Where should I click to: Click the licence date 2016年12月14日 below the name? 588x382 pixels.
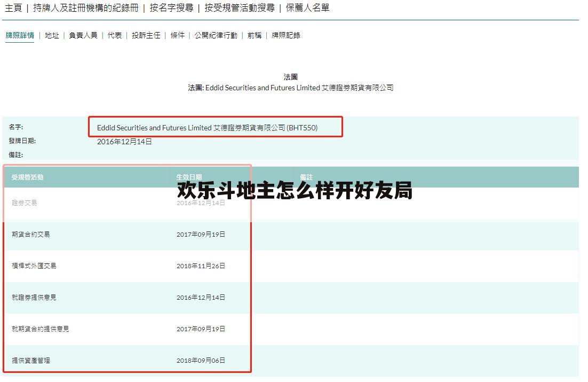[124, 142]
